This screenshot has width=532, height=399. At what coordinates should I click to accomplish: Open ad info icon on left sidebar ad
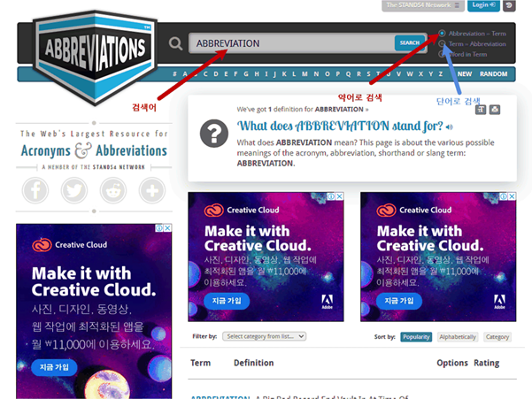click(159, 228)
